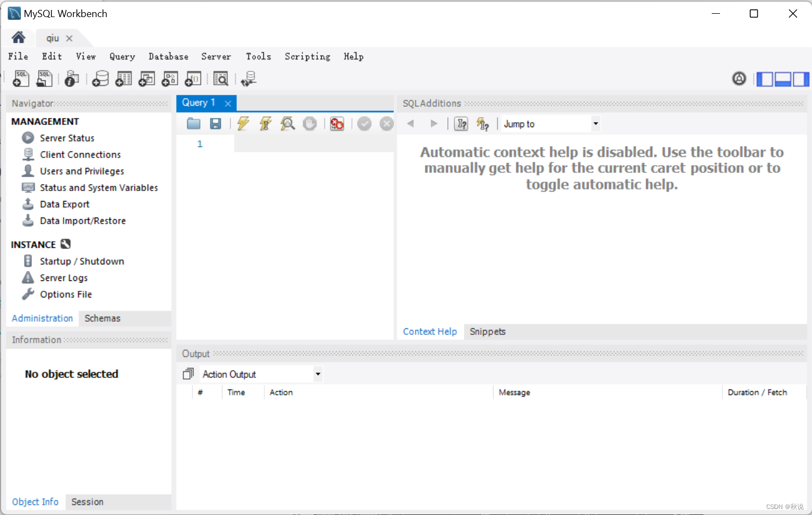Create a new schema icon

coord(100,79)
